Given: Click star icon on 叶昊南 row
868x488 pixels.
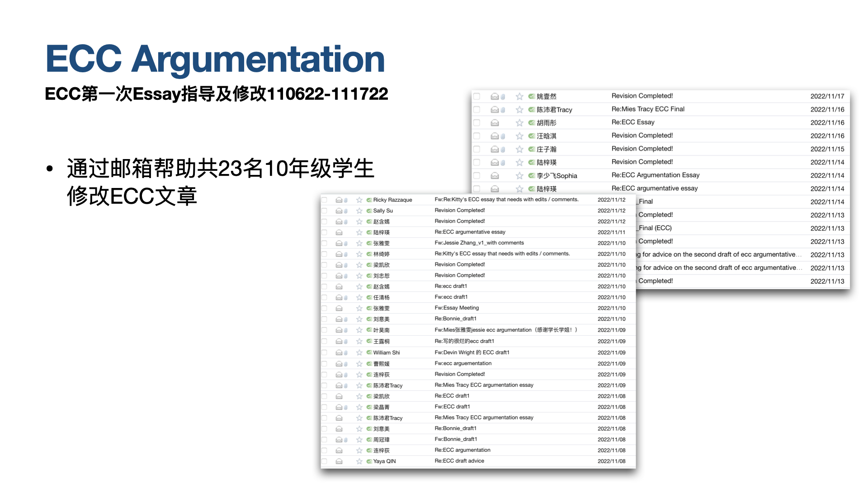Looking at the screenshot, I should (x=359, y=330).
